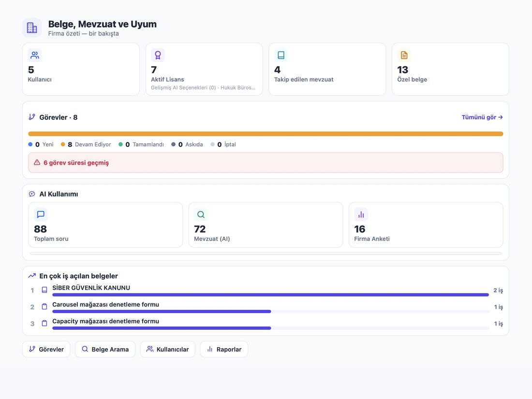532x399 pixels.
Task: Click the bar chart icon in Firma Anketi card
Action: coord(361,215)
